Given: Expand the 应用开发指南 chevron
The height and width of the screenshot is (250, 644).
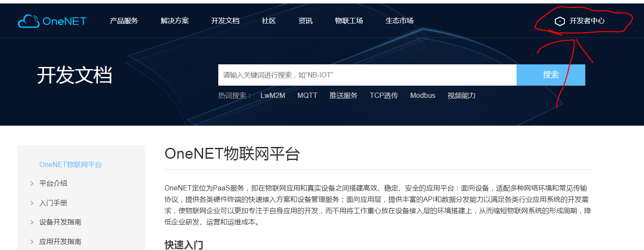Looking at the screenshot, I should click(32, 242).
